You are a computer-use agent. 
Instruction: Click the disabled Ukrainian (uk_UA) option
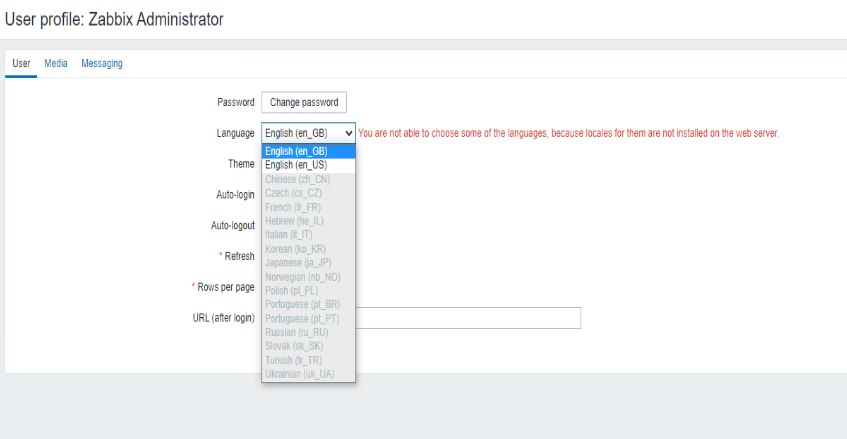(308, 374)
